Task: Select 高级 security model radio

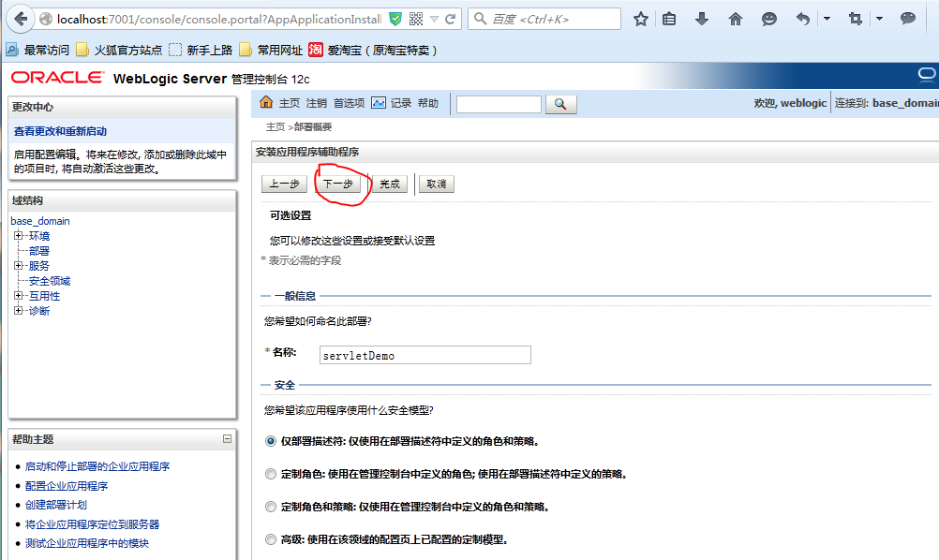Action: [x=271, y=539]
